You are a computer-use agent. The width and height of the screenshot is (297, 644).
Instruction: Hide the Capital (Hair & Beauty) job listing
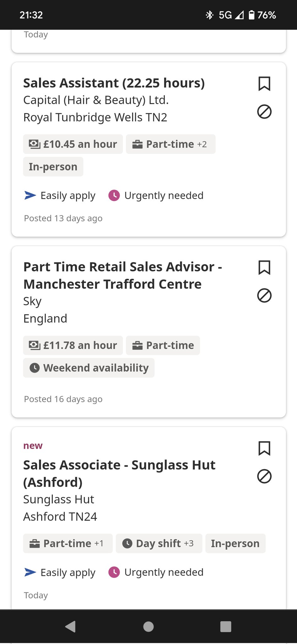click(264, 112)
